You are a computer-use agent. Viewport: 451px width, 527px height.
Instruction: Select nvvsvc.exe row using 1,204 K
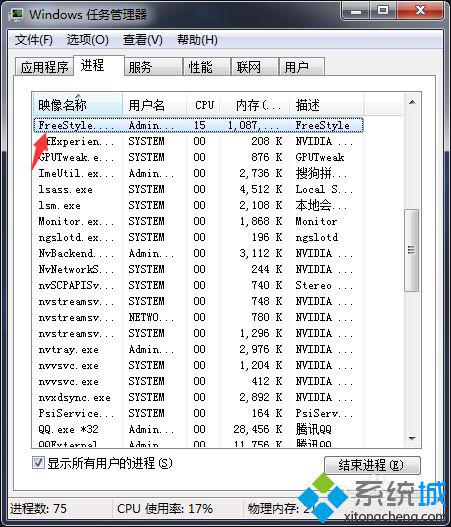point(198,365)
